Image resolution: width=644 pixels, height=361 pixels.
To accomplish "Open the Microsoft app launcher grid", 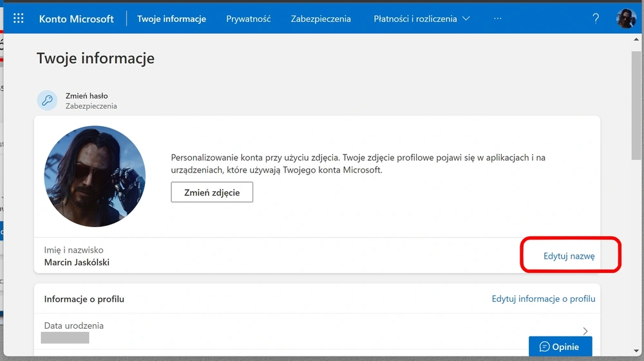I will point(19,19).
